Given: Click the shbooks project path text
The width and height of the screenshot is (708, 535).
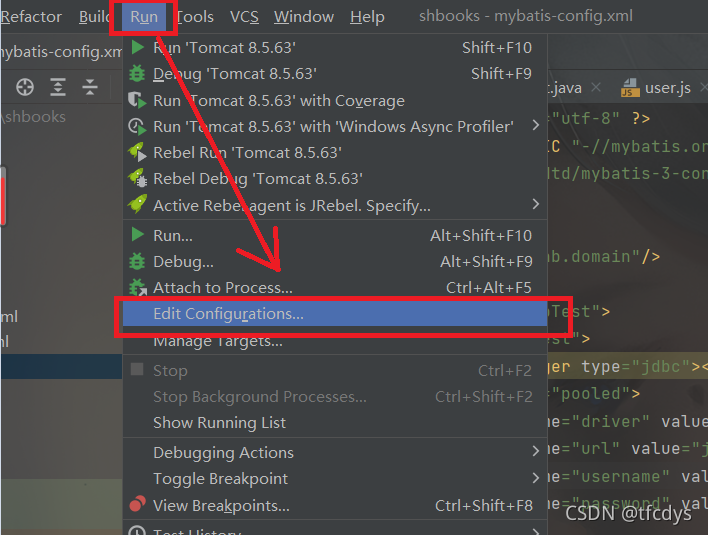Looking at the screenshot, I should (34, 117).
